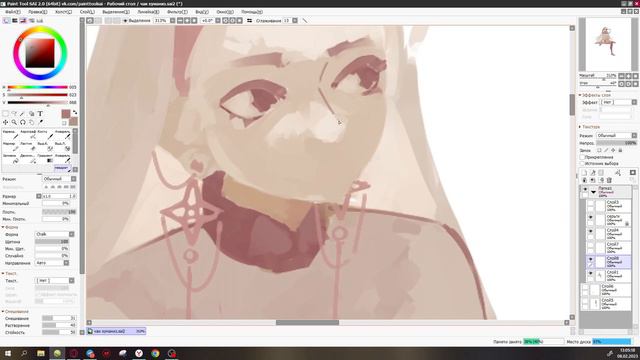Choose the Карандаш (pencil) brush preset
This screenshot has width=640, height=360.
click(10, 135)
